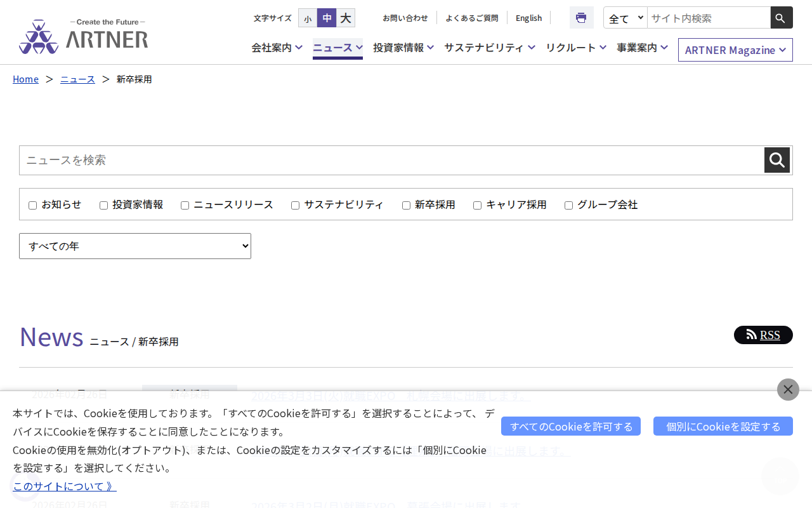Open the リクルート menu
The width and height of the screenshot is (812, 508).
(576, 48)
